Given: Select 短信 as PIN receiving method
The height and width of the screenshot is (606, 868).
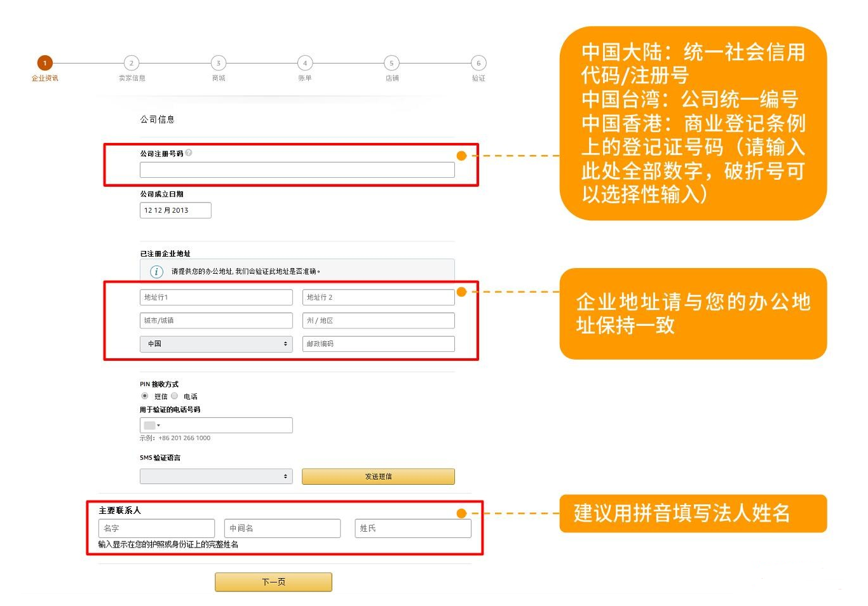Looking at the screenshot, I should [145, 396].
